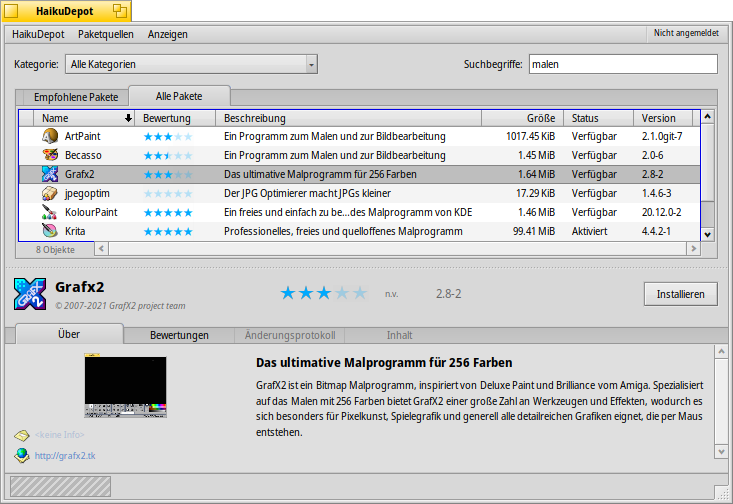
Task: Click the description pane scroll-up arrow
Action: (721, 352)
